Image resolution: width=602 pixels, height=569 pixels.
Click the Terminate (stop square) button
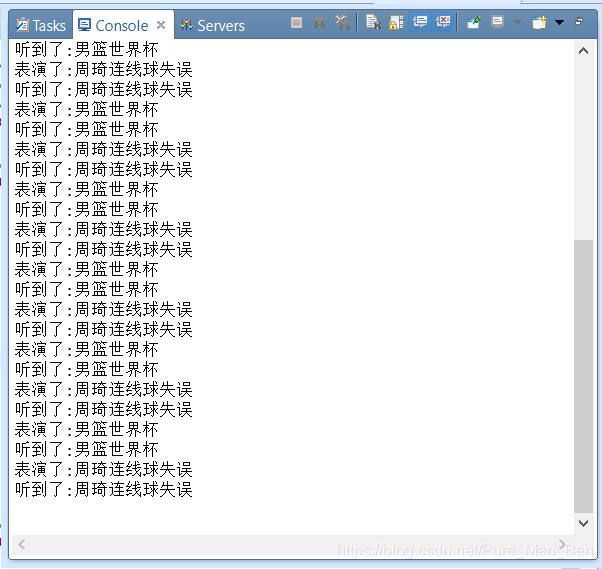[x=296, y=23]
